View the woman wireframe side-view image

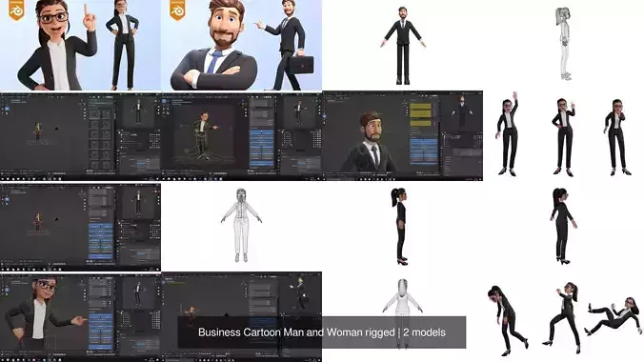point(564,45)
